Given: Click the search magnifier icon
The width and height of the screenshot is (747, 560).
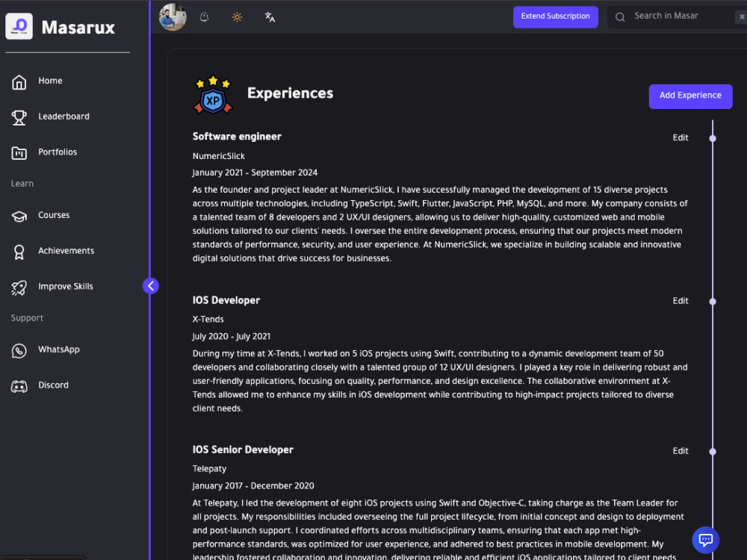Looking at the screenshot, I should pyautogui.click(x=620, y=17).
